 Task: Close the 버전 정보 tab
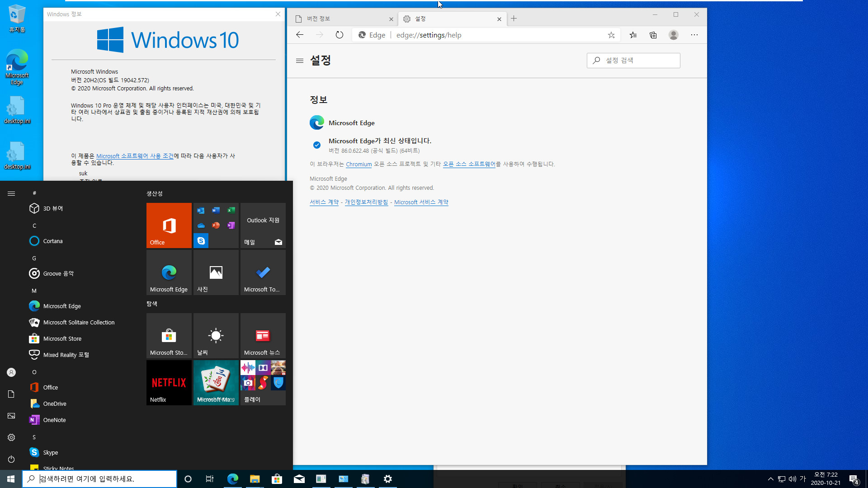(391, 19)
